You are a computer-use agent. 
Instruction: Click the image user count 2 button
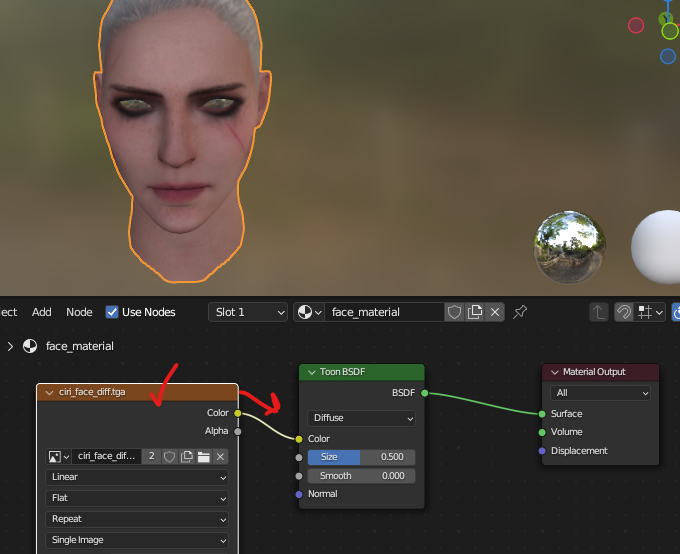click(x=151, y=456)
